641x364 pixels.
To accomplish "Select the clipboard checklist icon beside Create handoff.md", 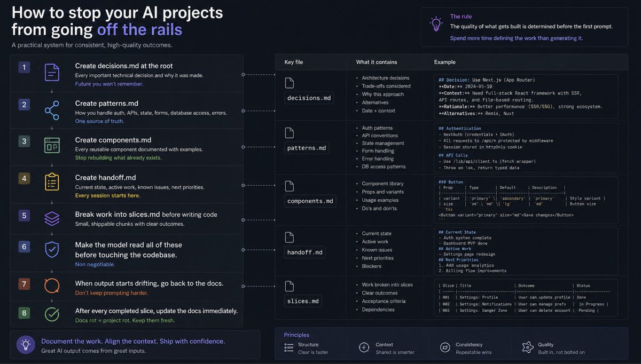I will (x=52, y=182).
